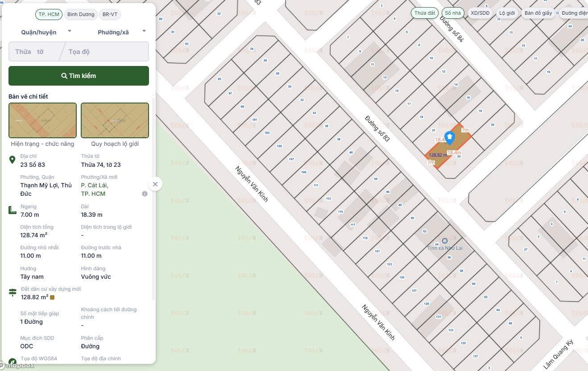Click the location pin icon beside Địa chỉ
Image resolution: width=588 pixels, height=371 pixels.
(12, 160)
